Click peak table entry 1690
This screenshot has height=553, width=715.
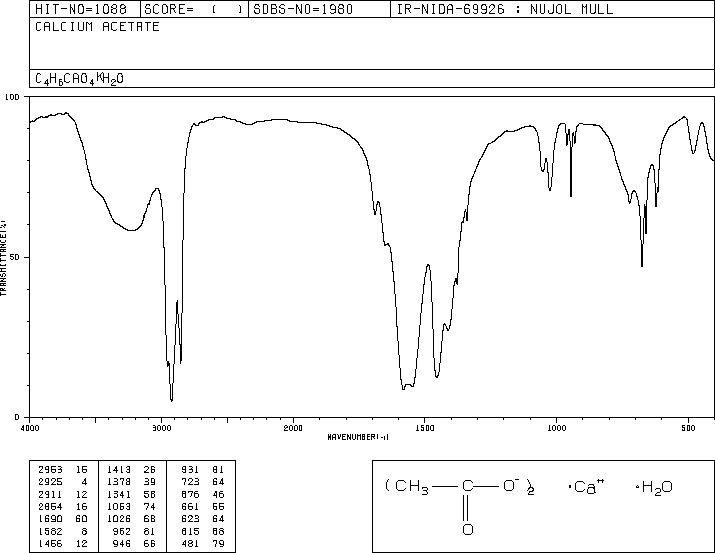(50, 519)
